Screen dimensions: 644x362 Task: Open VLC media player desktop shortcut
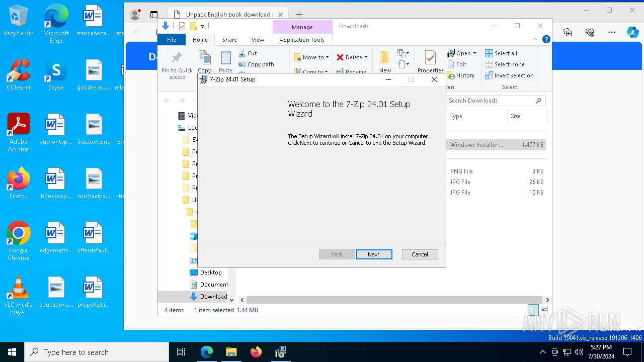pyautogui.click(x=19, y=296)
